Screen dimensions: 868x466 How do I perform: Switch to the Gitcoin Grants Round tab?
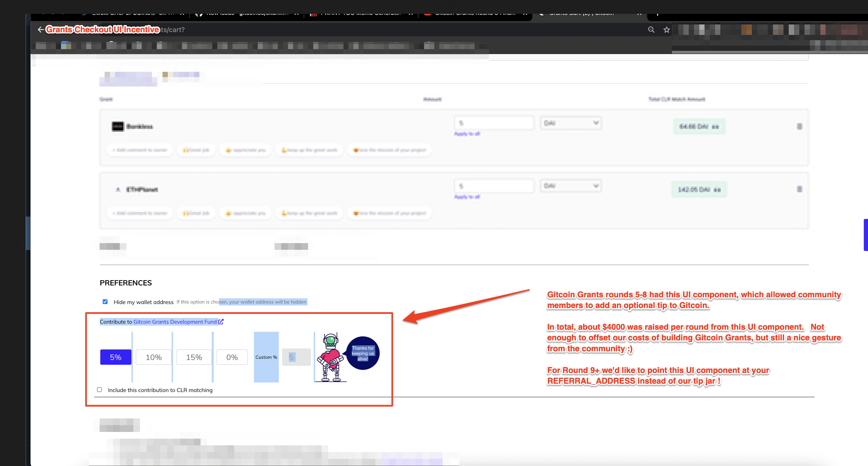474,14
